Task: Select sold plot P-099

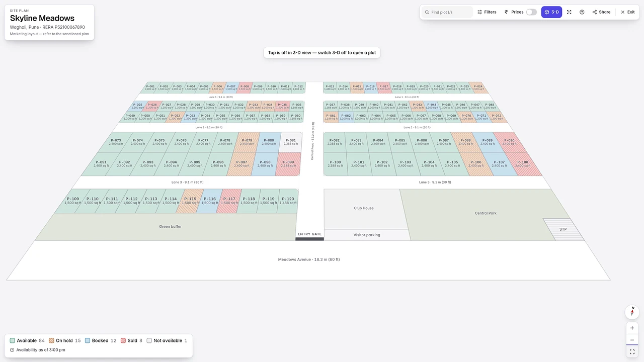Action: click(x=289, y=164)
